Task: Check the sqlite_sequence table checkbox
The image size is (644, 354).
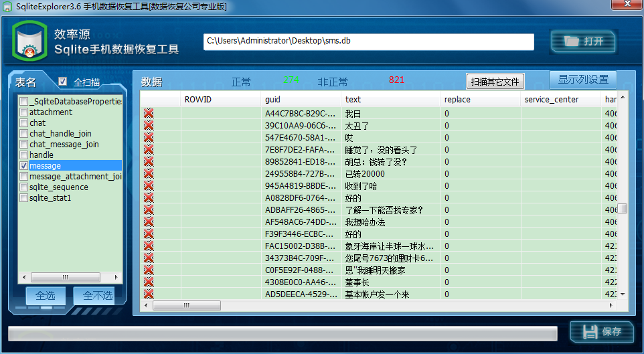Action: pos(24,187)
